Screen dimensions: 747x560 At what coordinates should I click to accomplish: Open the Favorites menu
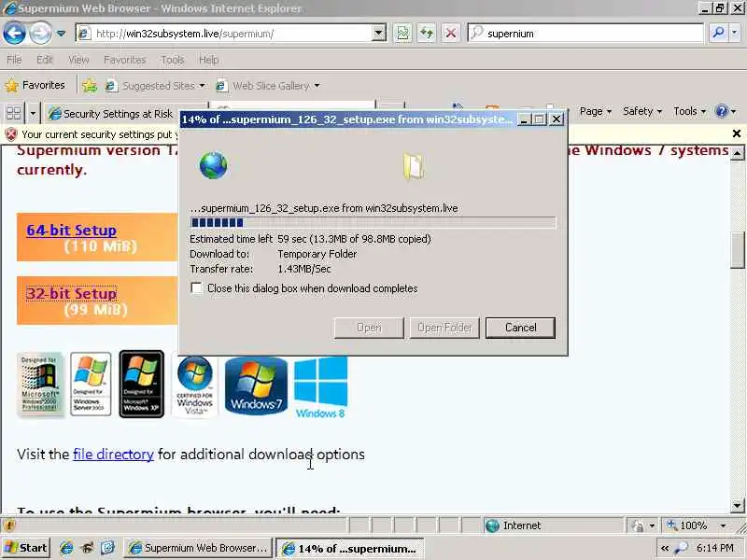point(125,60)
